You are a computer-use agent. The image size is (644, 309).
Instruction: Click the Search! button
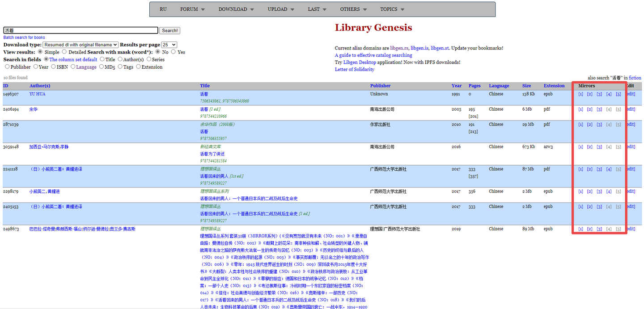169,30
